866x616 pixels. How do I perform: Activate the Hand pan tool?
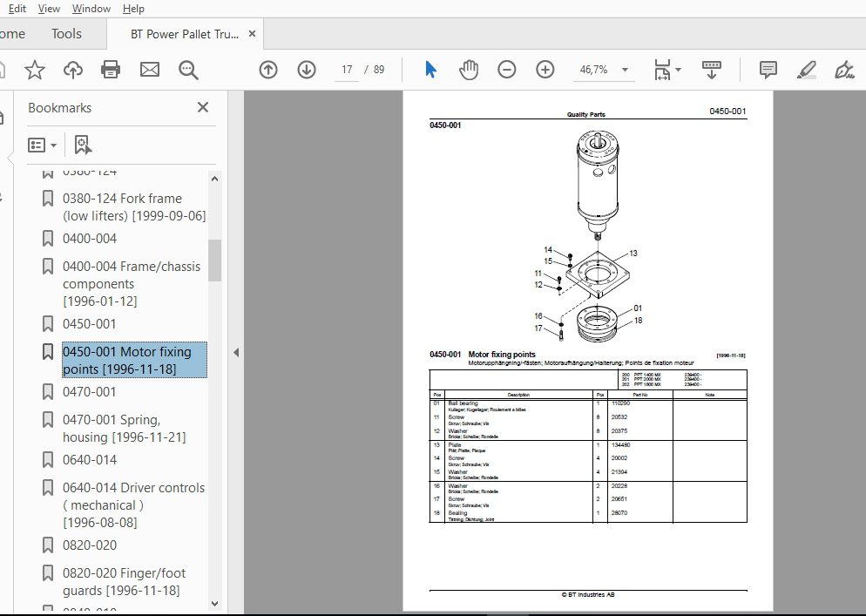click(469, 70)
